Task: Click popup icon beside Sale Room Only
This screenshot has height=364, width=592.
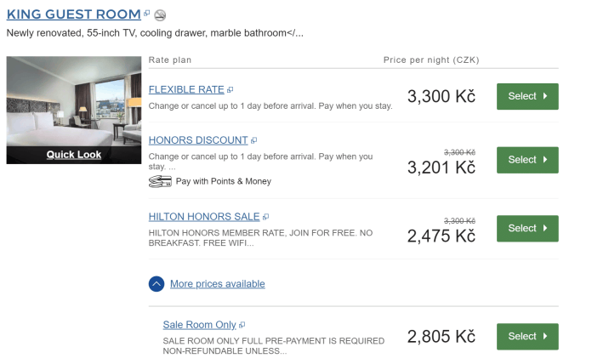Action: click(x=242, y=325)
